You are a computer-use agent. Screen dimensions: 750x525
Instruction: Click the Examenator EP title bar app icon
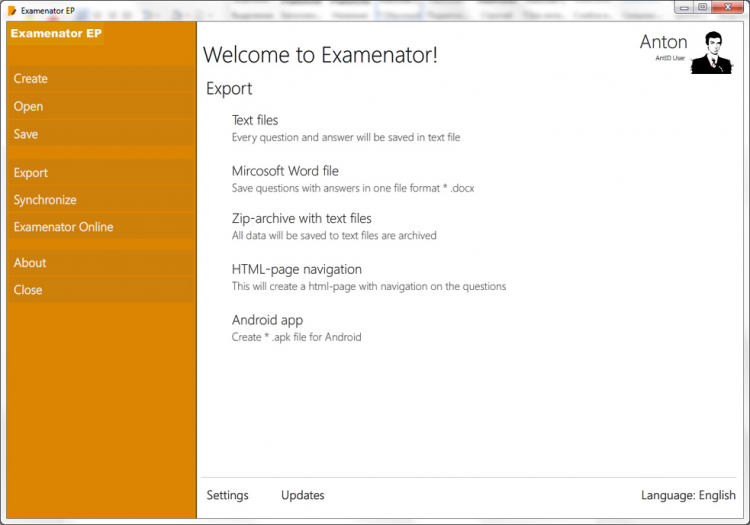click(12, 11)
